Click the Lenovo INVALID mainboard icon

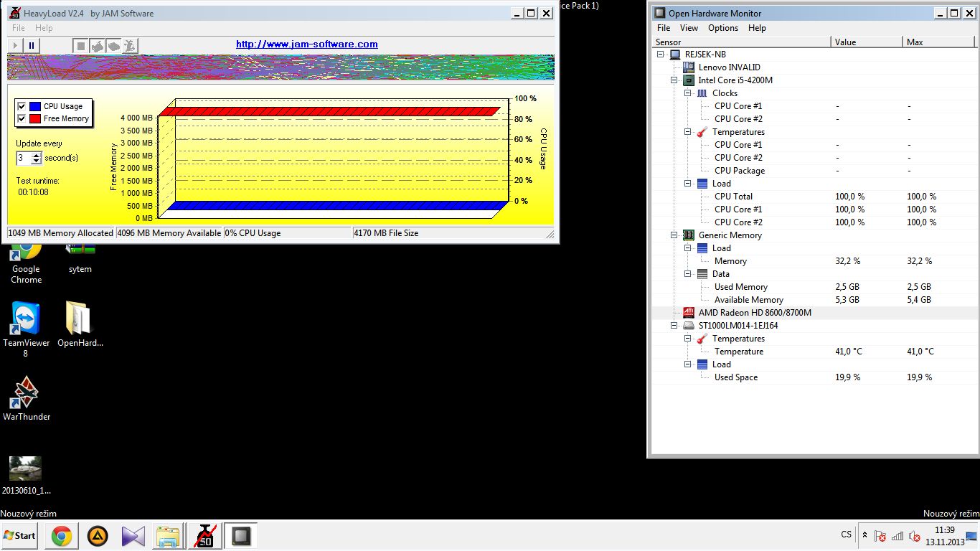coord(689,67)
